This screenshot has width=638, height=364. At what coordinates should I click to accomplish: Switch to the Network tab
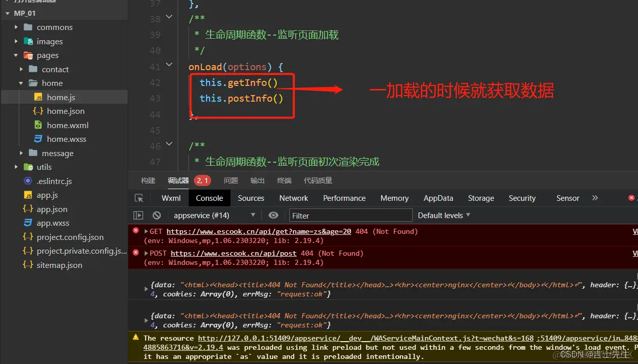click(x=294, y=198)
